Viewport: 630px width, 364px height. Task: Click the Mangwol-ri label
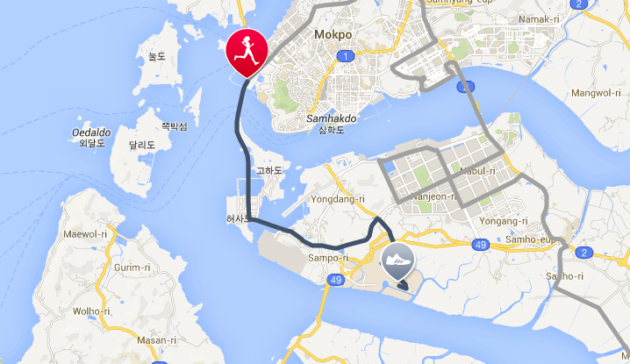point(596,93)
